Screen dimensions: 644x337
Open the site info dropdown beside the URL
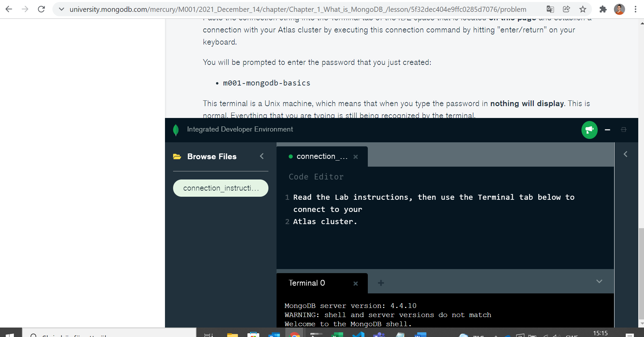pyautogui.click(x=61, y=9)
